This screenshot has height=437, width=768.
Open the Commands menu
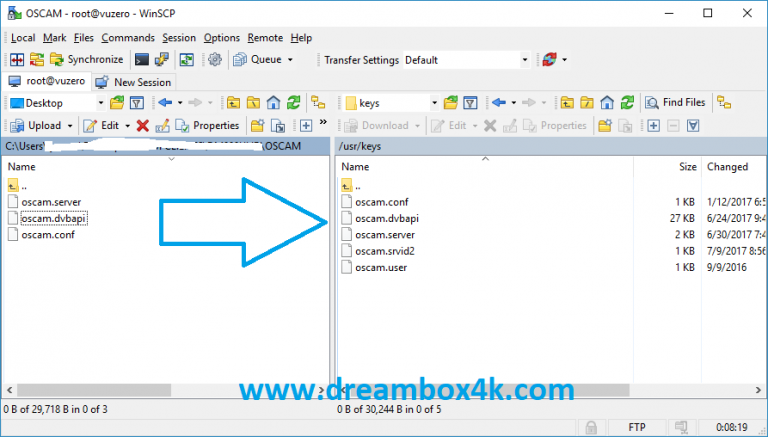pos(128,38)
